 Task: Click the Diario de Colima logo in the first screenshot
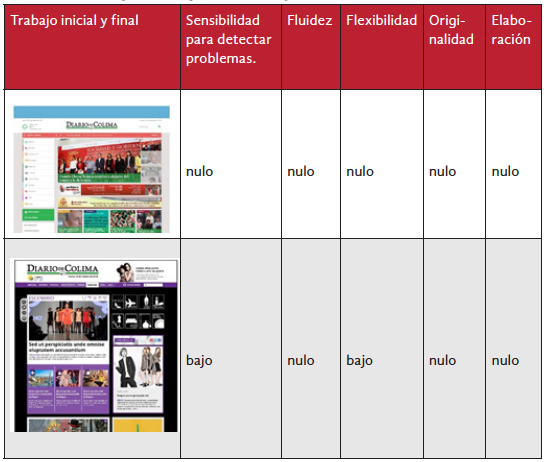click(x=92, y=125)
